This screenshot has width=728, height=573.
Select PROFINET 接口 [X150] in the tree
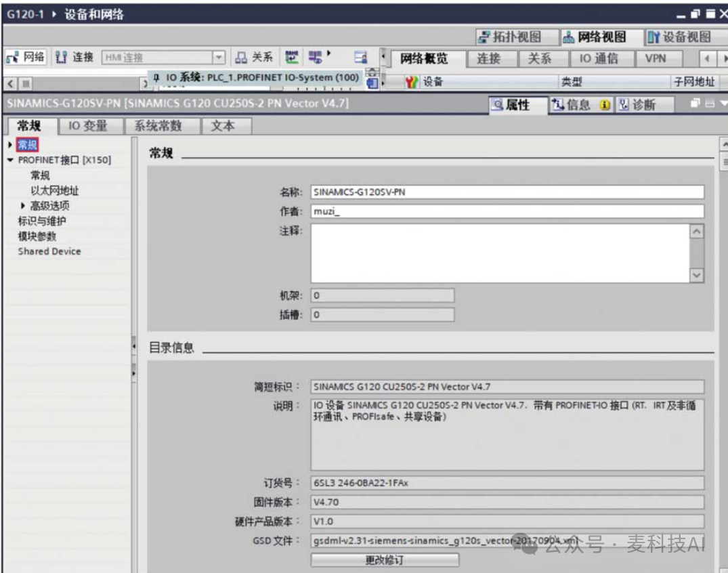(64, 161)
